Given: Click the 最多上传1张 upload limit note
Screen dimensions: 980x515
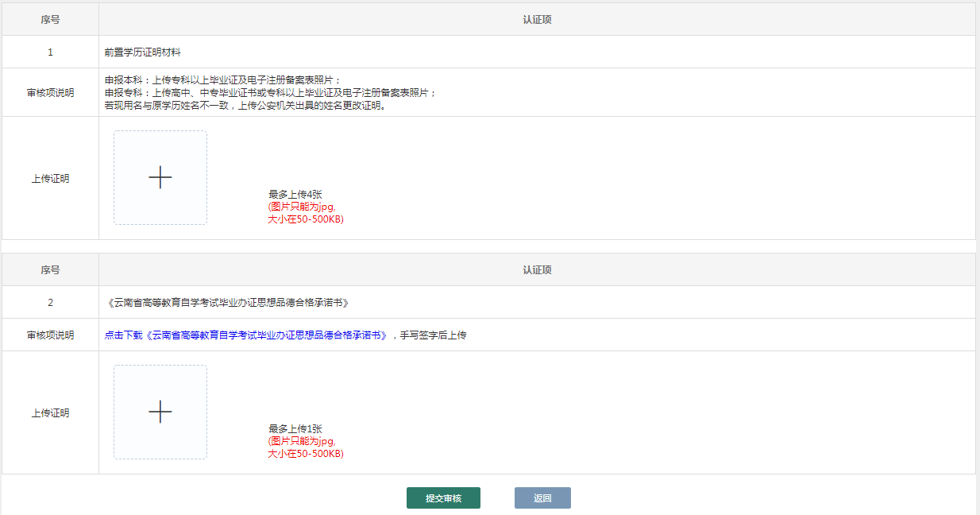Looking at the screenshot, I should point(295,428).
